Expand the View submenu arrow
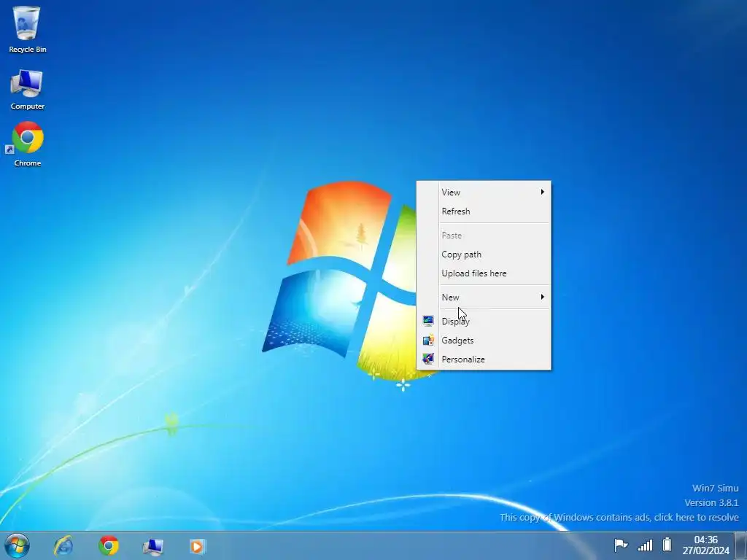The image size is (747, 560). pyautogui.click(x=542, y=192)
